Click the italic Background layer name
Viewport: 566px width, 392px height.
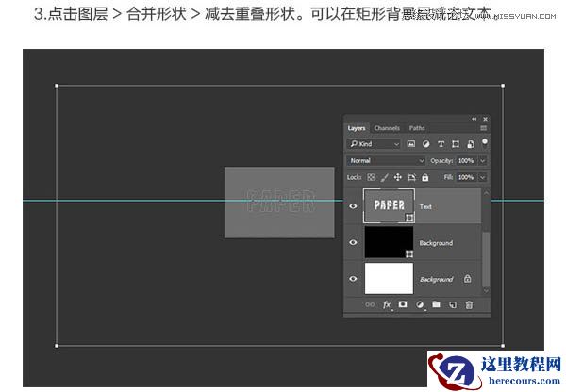click(437, 280)
